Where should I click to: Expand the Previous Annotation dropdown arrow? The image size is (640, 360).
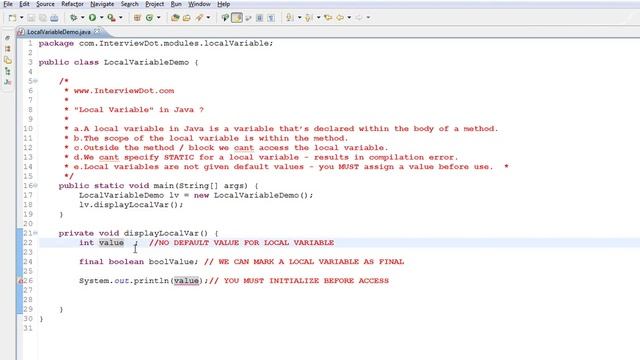click(318, 18)
